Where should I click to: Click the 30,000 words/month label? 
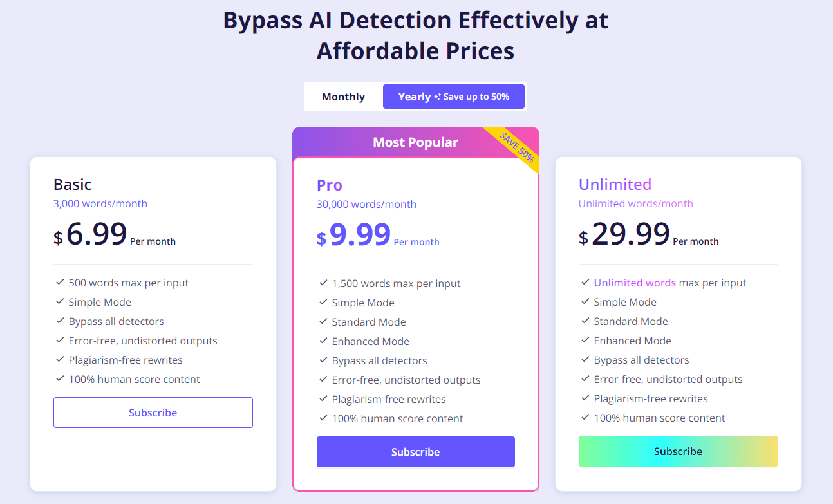tap(366, 204)
